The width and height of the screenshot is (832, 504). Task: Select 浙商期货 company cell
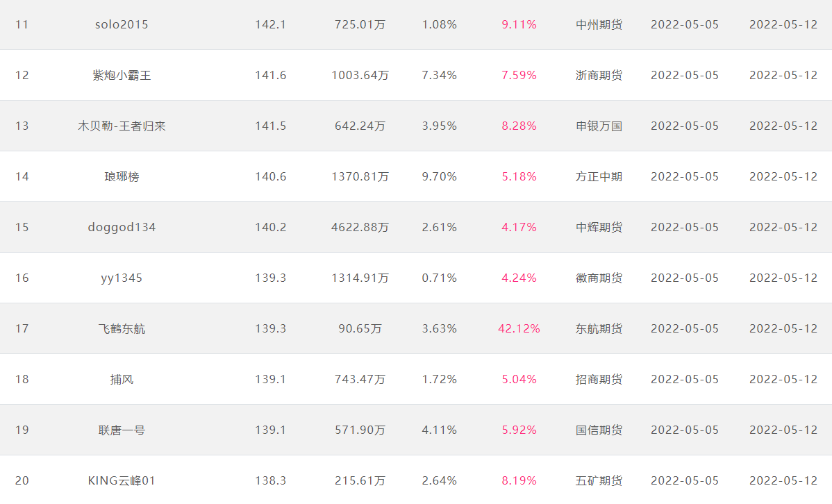pyautogui.click(x=599, y=76)
